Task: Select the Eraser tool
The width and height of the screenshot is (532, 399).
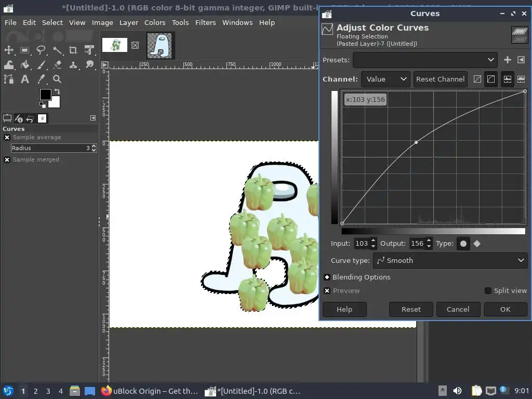Action: pos(57,64)
